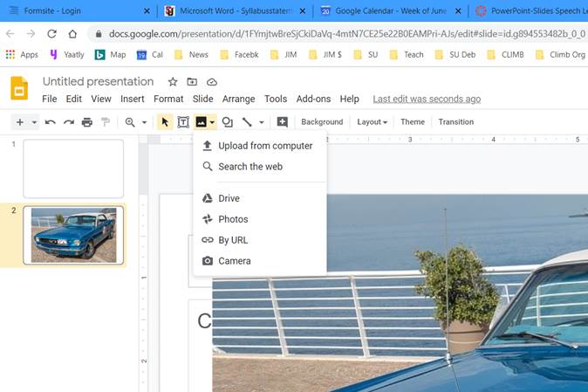The height and width of the screenshot is (392, 588).
Task: Open the Arrange menu
Action: 237,100
